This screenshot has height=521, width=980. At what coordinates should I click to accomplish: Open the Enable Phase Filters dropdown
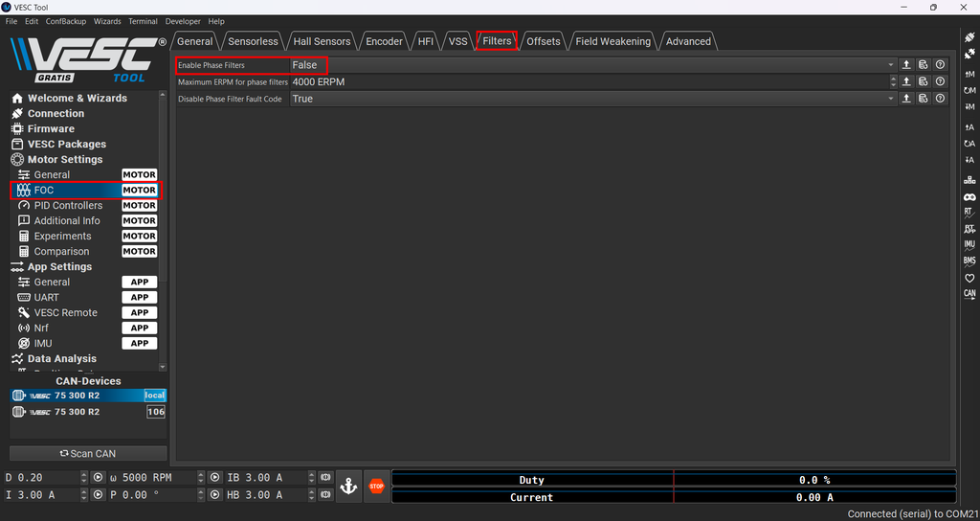(x=591, y=65)
